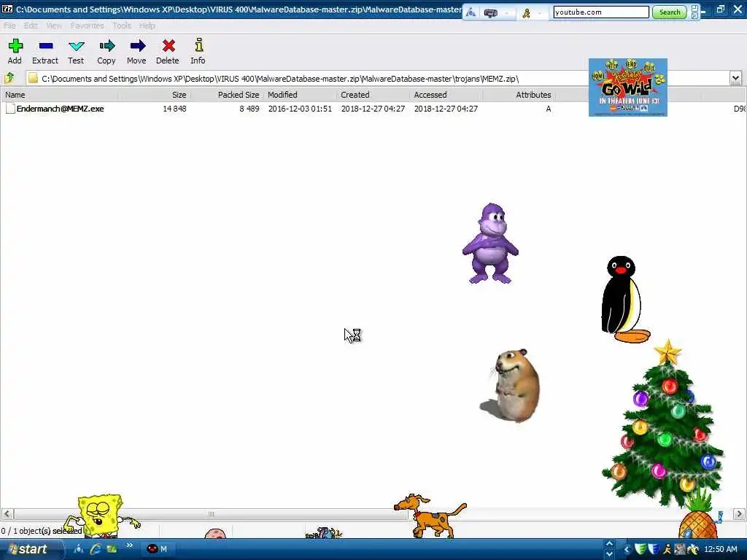747x560 pixels.
Task: Open the File menu
Action: tap(9, 26)
